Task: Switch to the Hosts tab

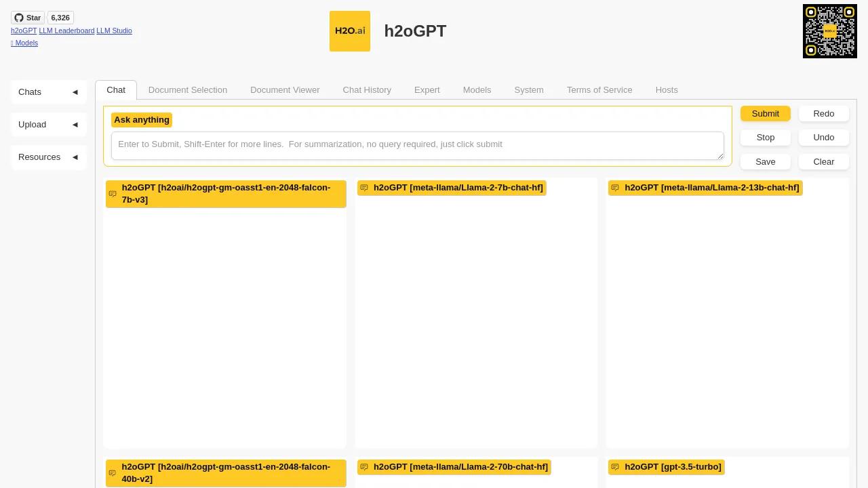Action: click(667, 90)
